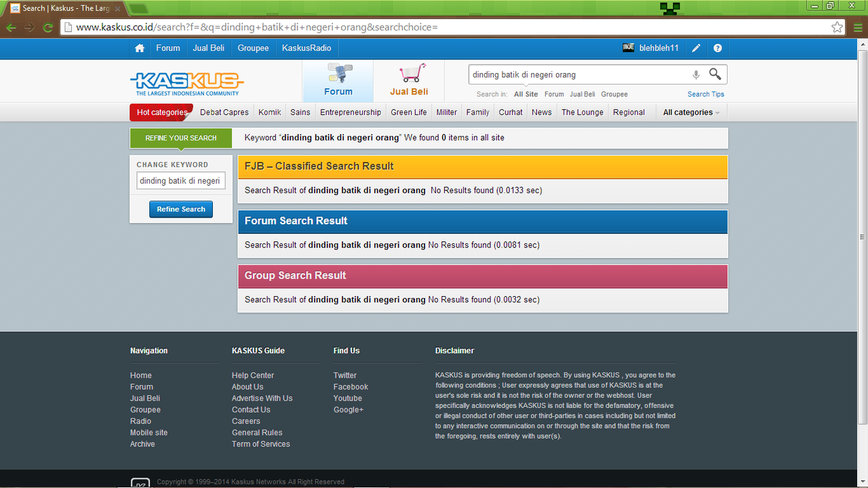868x488 pixels.
Task: Click the pencil icon beside blehbleh11
Action: 696,48
